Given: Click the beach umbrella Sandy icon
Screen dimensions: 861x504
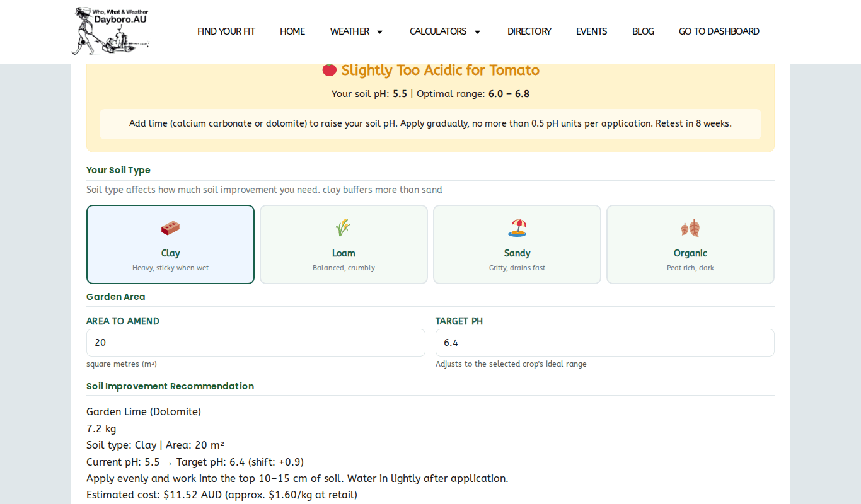Looking at the screenshot, I should coord(517,227).
